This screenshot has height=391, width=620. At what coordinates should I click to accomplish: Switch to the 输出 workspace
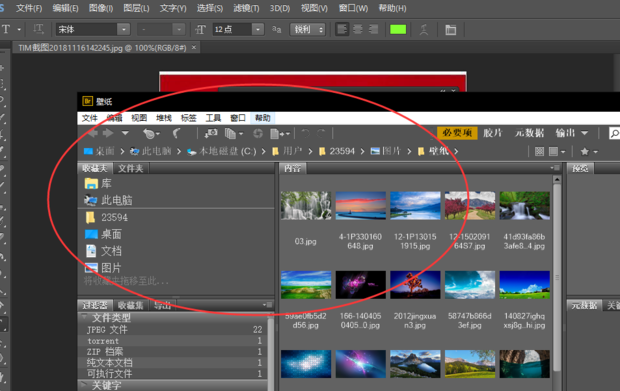[565, 133]
